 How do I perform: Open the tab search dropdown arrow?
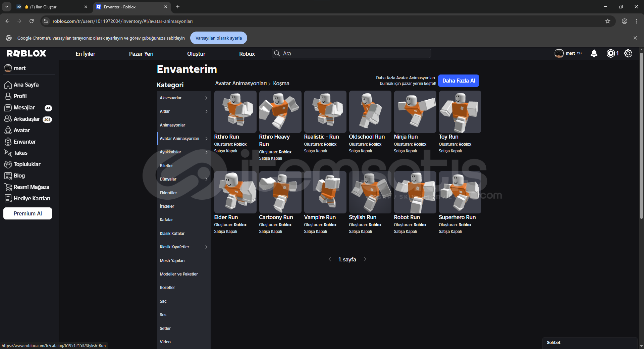[6, 7]
